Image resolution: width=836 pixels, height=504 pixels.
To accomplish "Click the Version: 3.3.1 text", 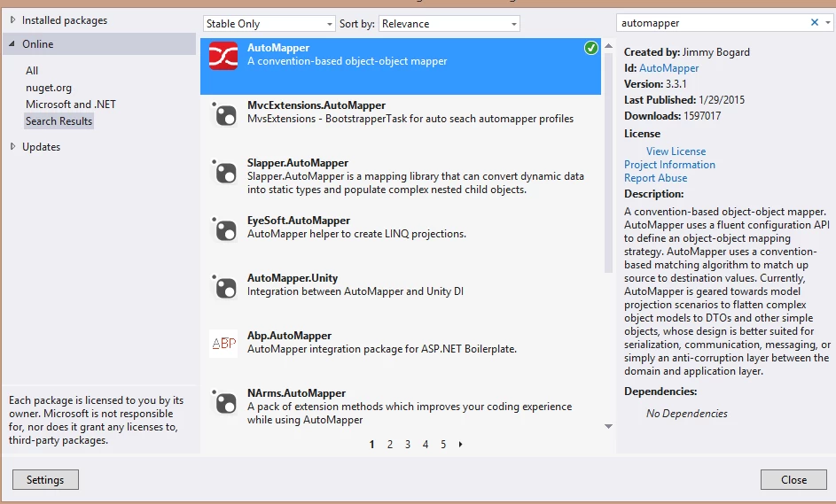I will coord(655,83).
